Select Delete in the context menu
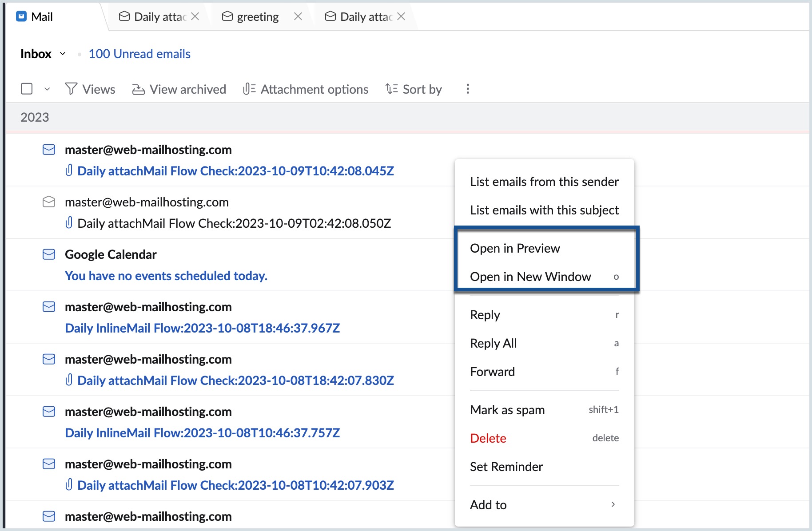The height and width of the screenshot is (531, 812). 544,438
